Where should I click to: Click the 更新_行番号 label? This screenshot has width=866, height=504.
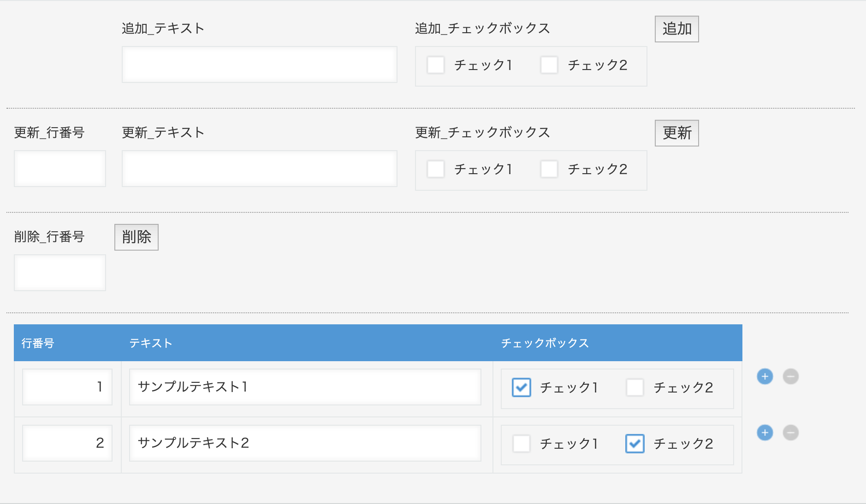49,133
